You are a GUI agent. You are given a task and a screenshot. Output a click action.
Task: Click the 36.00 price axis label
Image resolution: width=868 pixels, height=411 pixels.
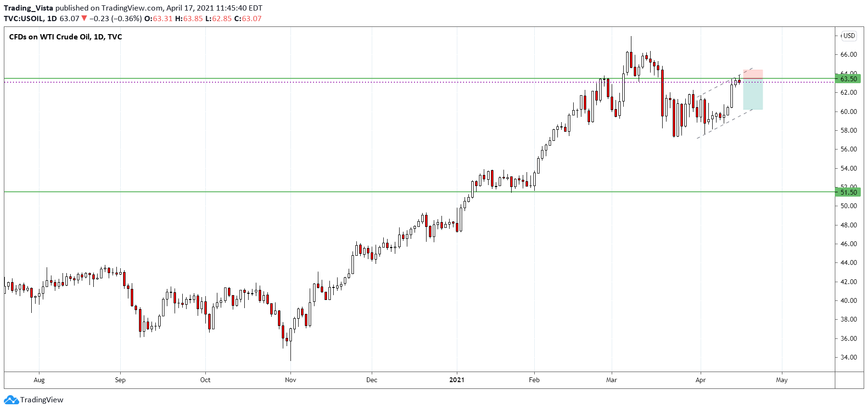[x=849, y=338]
